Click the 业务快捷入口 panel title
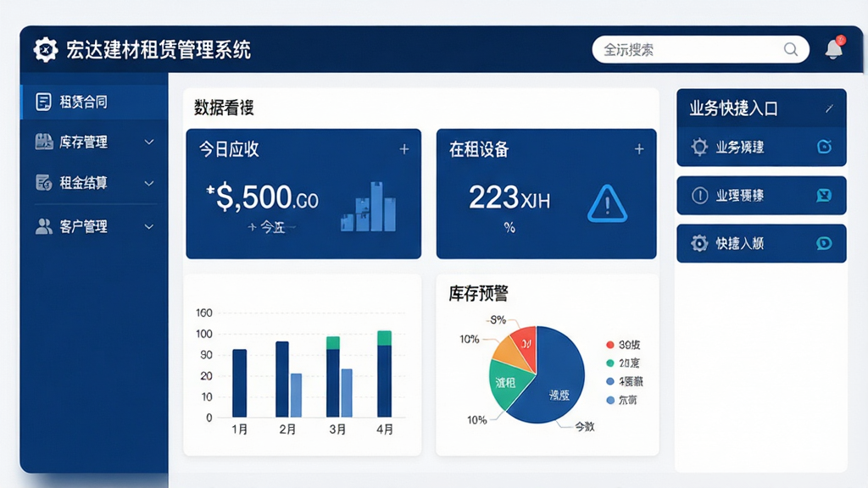This screenshot has height=488, width=868. (733, 108)
